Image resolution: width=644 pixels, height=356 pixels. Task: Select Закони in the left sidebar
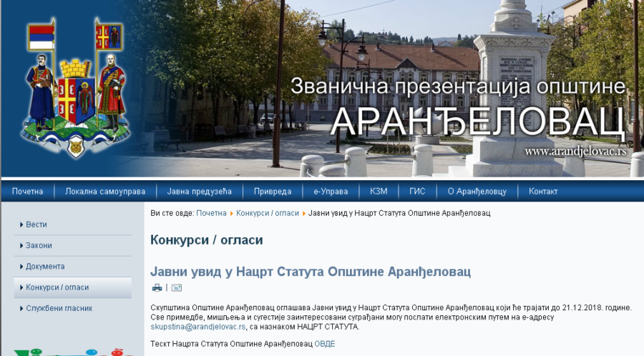pyautogui.click(x=39, y=245)
